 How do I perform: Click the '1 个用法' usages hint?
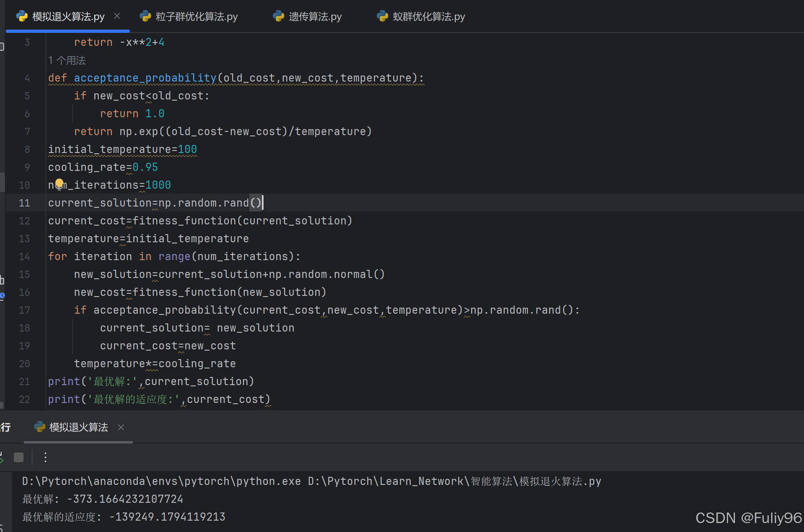67,60
